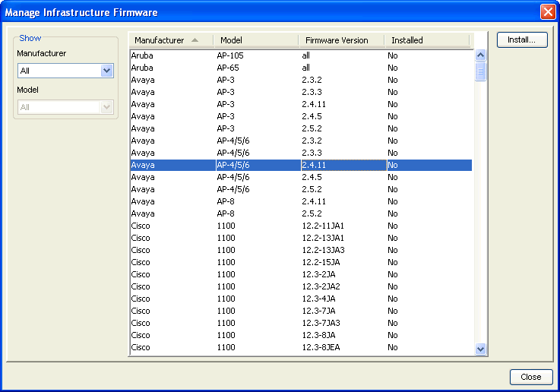Select the Aruba AP-65 firmware row
The width and height of the screenshot is (560, 392).
pos(300,68)
